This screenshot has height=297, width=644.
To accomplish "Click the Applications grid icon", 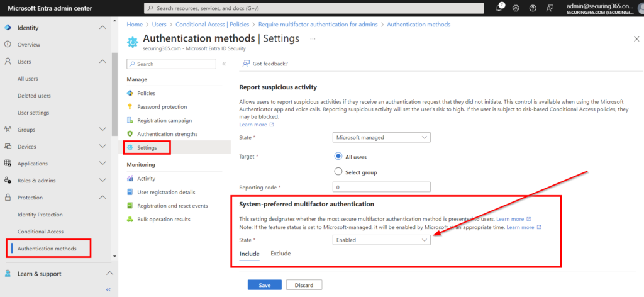I will click(8, 163).
